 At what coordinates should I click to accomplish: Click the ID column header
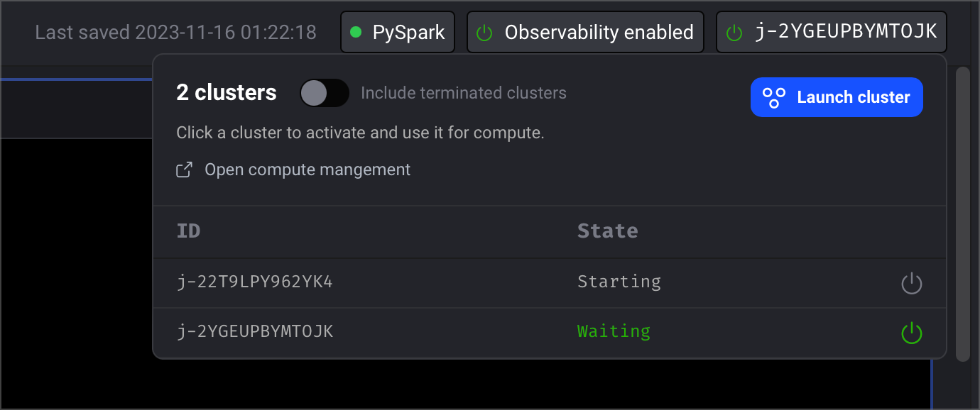(x=188, y=231)
